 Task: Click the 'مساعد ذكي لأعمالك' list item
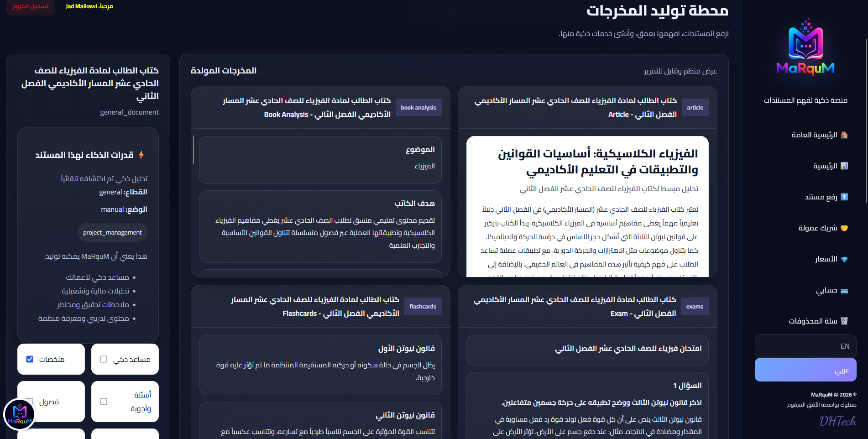click(97, 277)
